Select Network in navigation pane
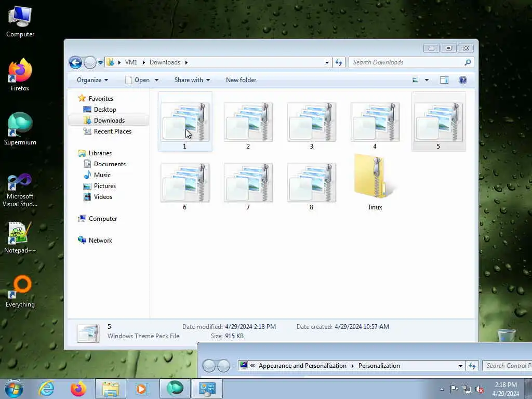 click(100, 240)
